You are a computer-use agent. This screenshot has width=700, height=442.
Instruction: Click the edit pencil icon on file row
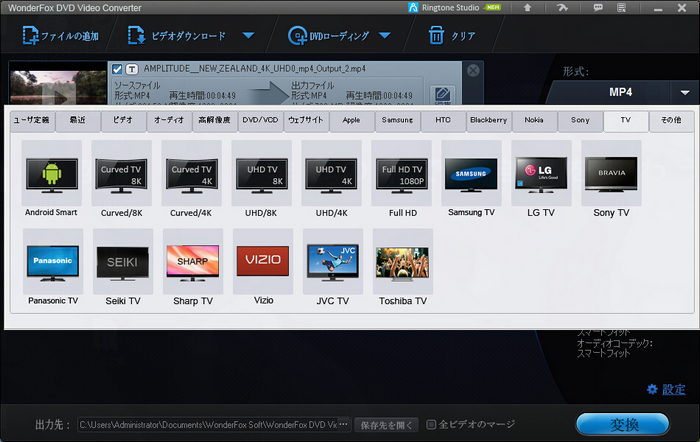coord(442,95)
